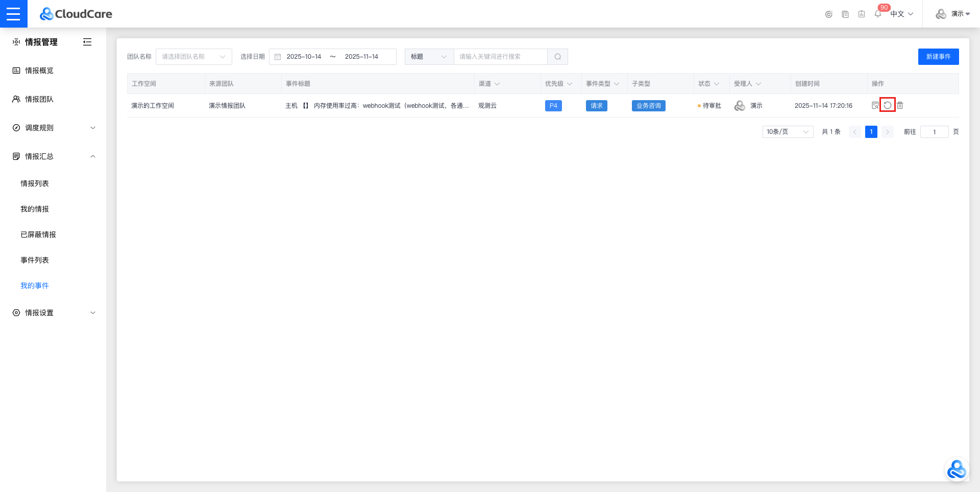
Task: Click the trash delete icon in the event row
Action: (x=900, y=105)
